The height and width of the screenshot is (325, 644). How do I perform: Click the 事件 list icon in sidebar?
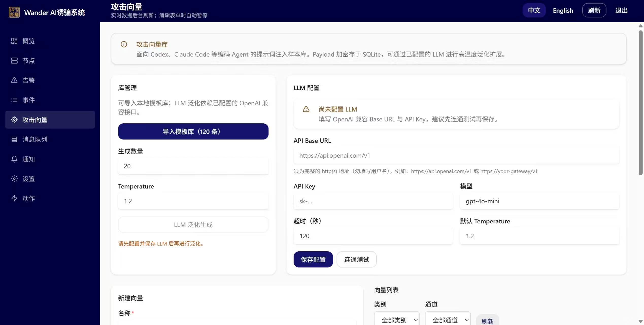pos(14,100)
